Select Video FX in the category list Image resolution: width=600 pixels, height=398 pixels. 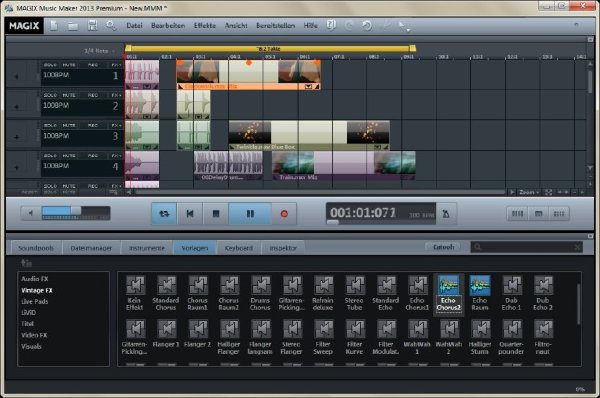click(34, 335)
